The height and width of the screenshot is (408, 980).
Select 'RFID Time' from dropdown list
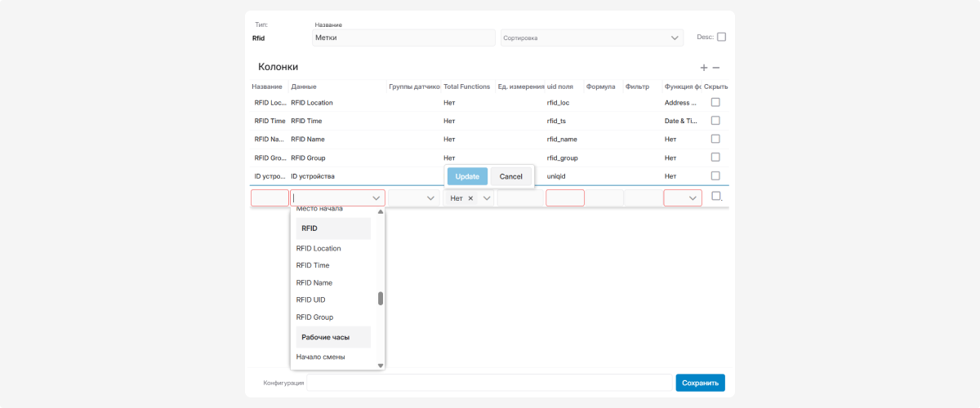tap(313, 265)
